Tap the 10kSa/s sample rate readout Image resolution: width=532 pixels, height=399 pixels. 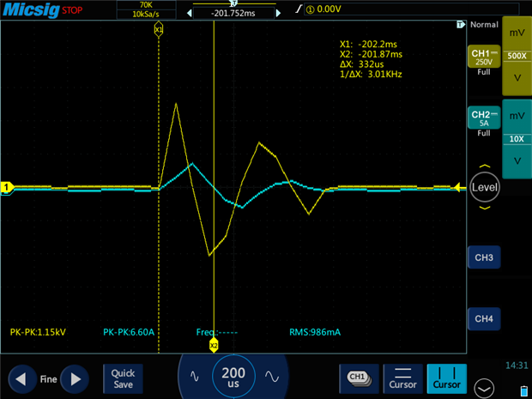[x=146, y=14]
